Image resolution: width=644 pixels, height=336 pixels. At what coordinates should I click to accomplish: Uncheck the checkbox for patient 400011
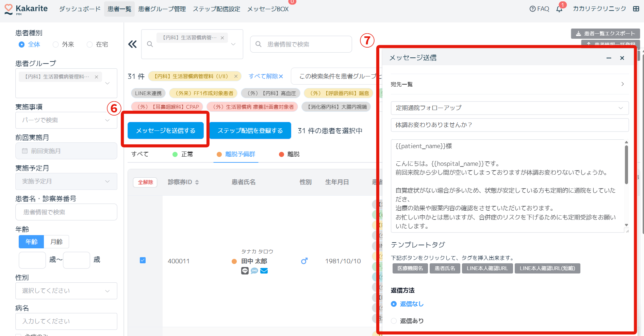(x=143, y=260)
